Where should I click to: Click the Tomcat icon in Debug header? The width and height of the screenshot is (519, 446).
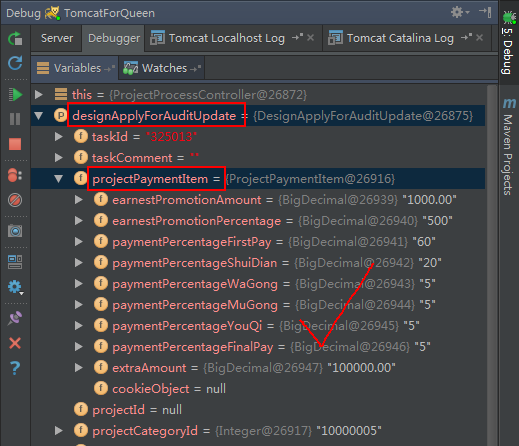[52, 13]
